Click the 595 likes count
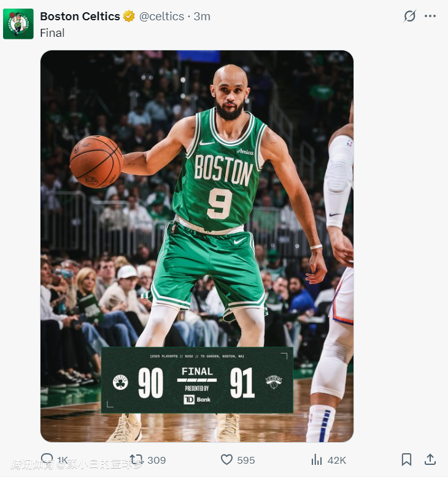448x479 pixels. click(245, 460)
